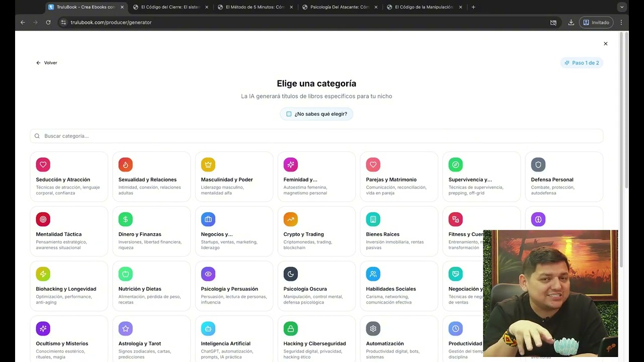Click the Habilidades Sociales people icon

click(373, 274)
